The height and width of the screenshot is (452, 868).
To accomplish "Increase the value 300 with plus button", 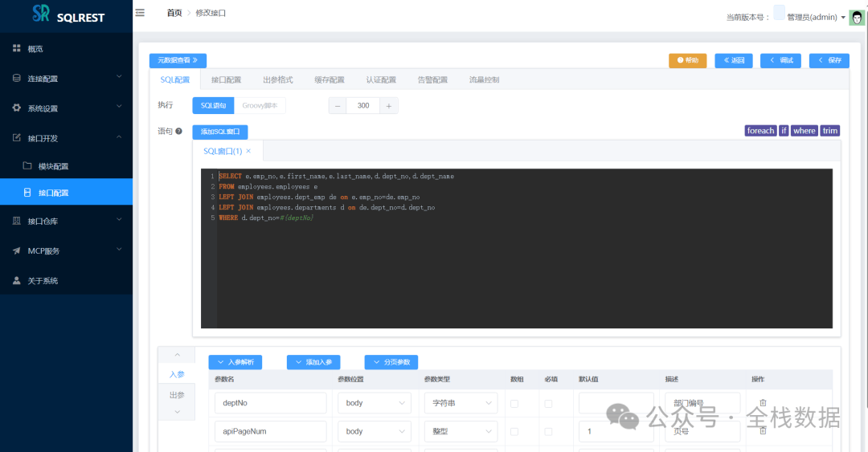I will 389,106.
